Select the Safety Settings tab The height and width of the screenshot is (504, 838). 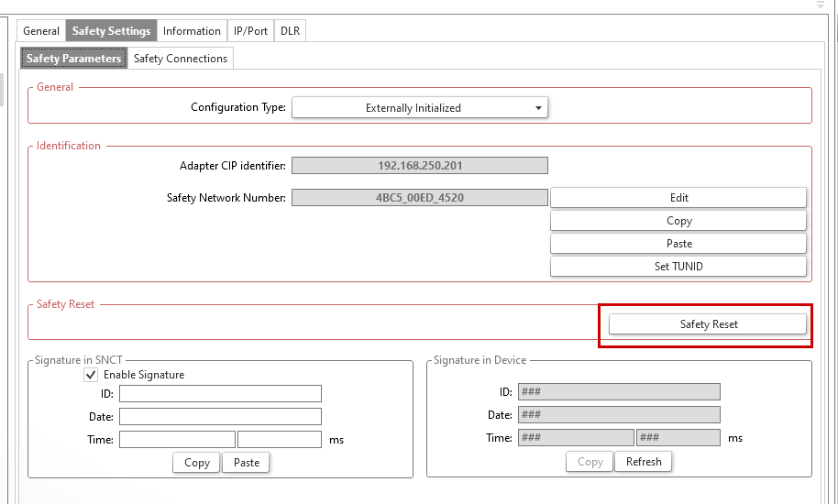tap(111, 31)
